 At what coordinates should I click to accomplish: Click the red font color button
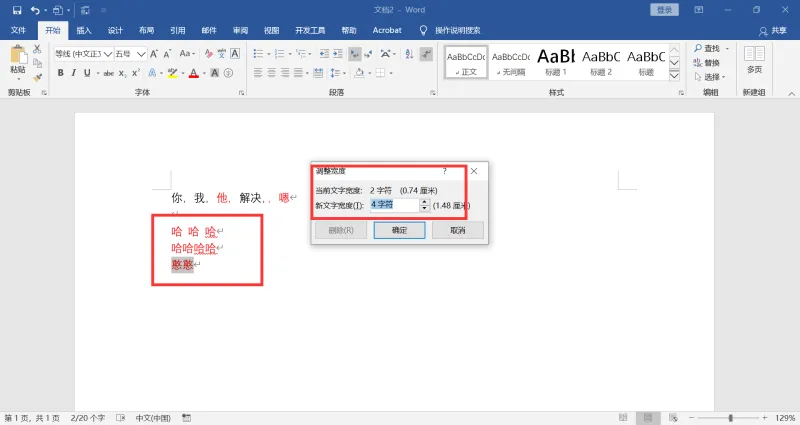[x=194, y=73]
